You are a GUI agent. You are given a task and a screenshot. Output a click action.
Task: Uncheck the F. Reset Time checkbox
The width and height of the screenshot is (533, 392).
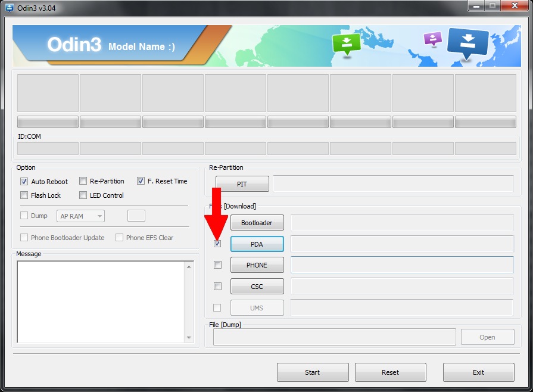click(x=141, y=181)
